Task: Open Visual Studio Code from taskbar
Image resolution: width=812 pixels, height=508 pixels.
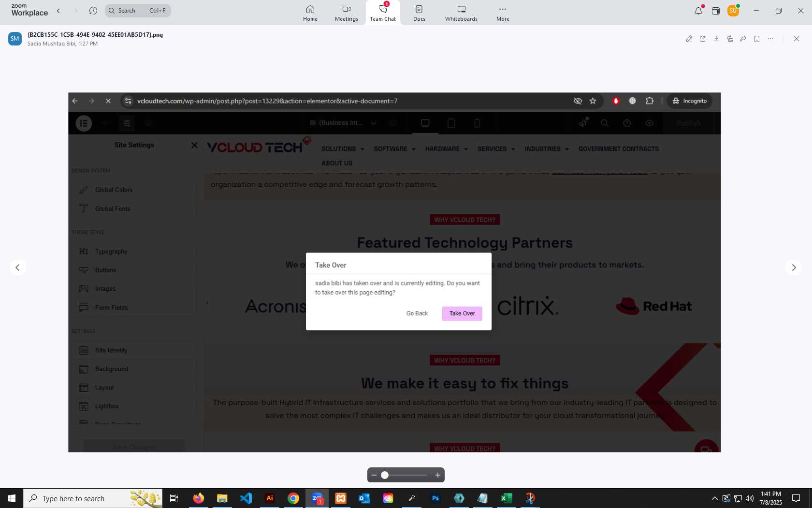Action: (x=246, y=498)
